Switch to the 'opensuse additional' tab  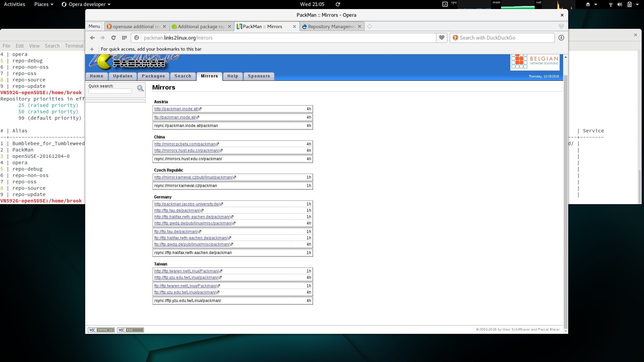coord(136,26)
